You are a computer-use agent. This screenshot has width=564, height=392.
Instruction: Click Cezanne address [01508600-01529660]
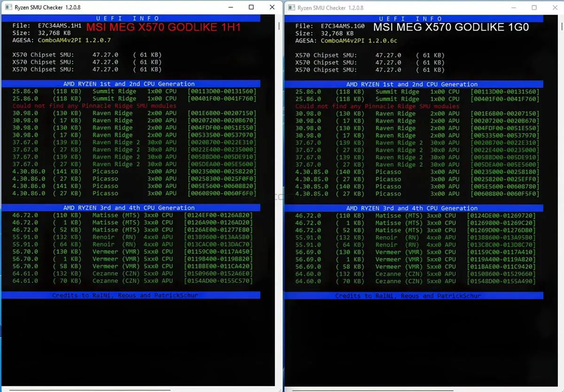click(501, 274)
